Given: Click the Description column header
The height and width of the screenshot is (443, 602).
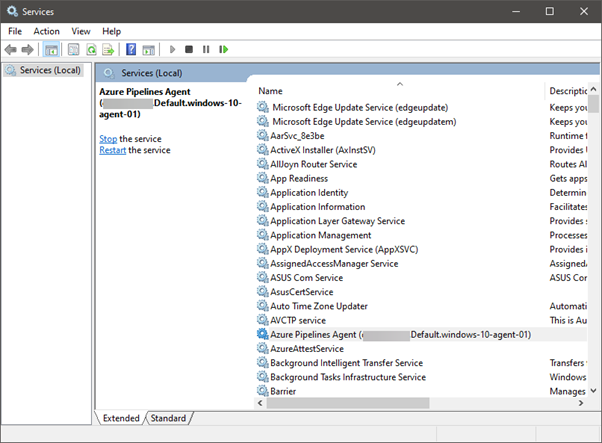Looking at the screenshot, I should point(568,91).
